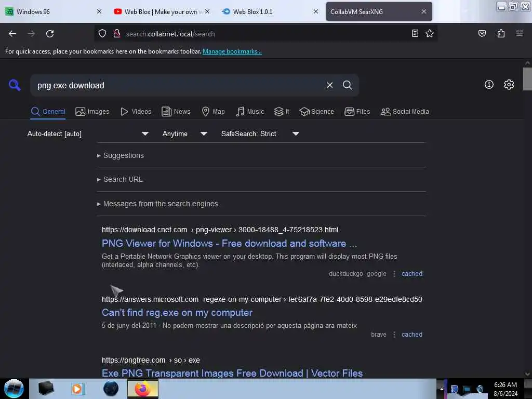Open the SafeSearch Strict dropdown
Image resolution: width=532 pixels, height=399 pixels.
(x=260, y=134)
